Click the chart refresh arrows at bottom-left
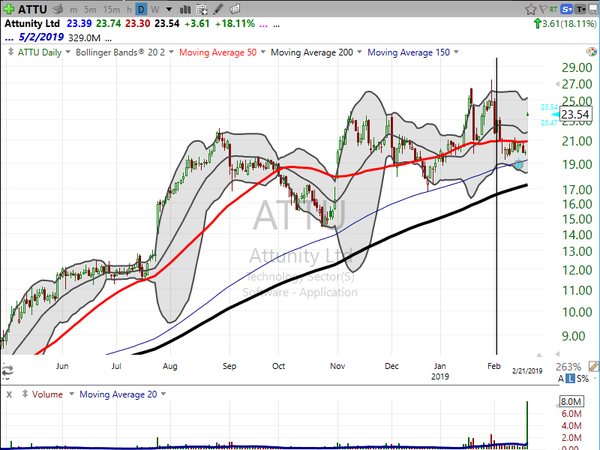This screenshot has height=450, width=600. point(7,370)
